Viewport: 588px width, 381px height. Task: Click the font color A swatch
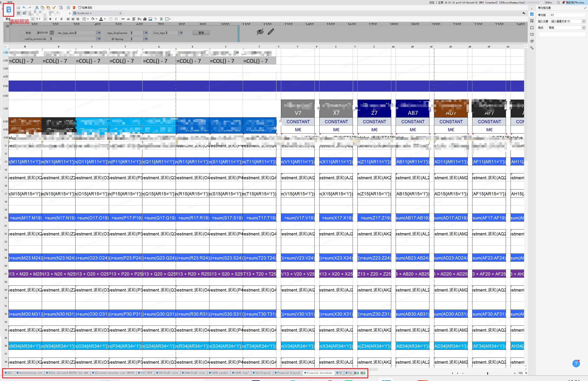[x=101, y=19]
